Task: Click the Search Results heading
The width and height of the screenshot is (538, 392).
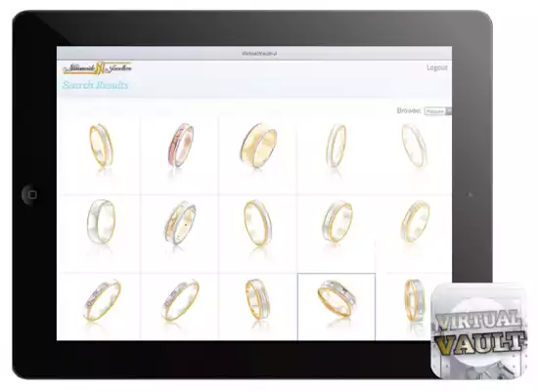Action: click(96, 85)
